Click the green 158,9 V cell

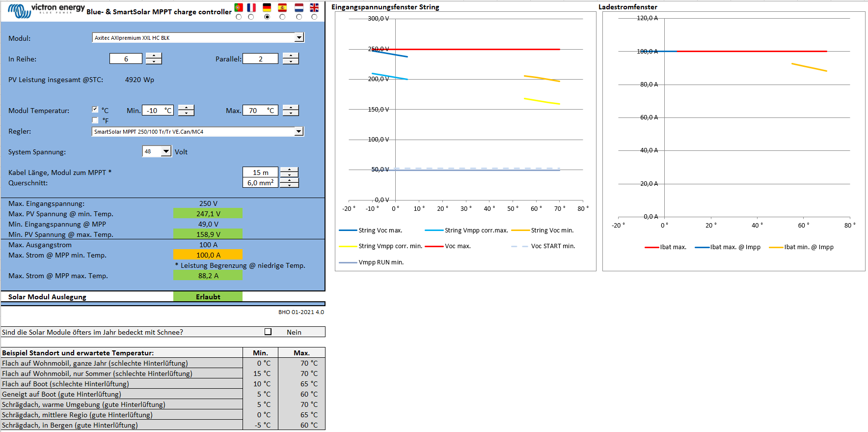(x=208, y=234)
